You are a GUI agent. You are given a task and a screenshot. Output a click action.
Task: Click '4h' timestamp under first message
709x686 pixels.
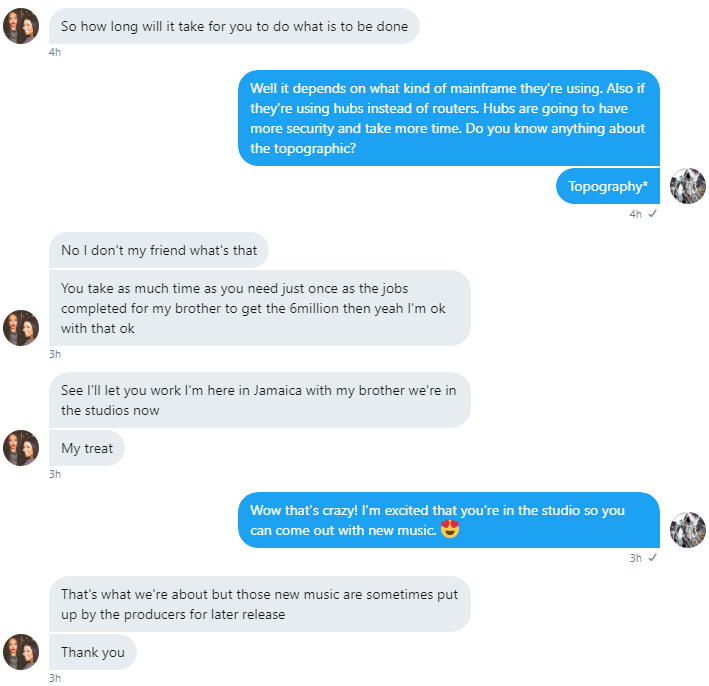click(x=55, y=52)
